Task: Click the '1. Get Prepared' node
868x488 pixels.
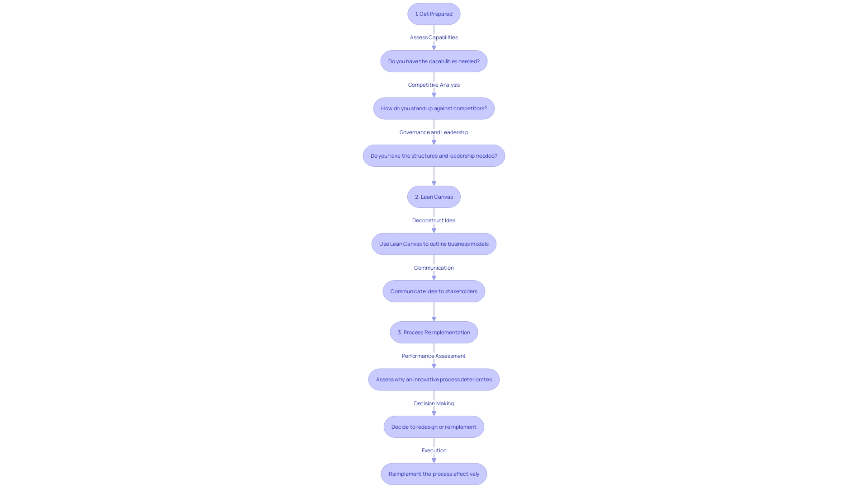Action: 434,14
